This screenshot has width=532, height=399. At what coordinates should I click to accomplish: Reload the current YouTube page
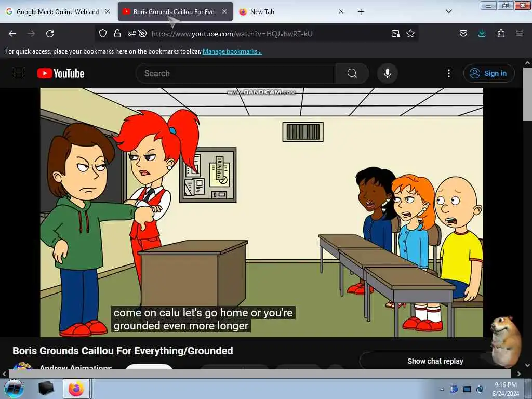click(x=50, y=34)
